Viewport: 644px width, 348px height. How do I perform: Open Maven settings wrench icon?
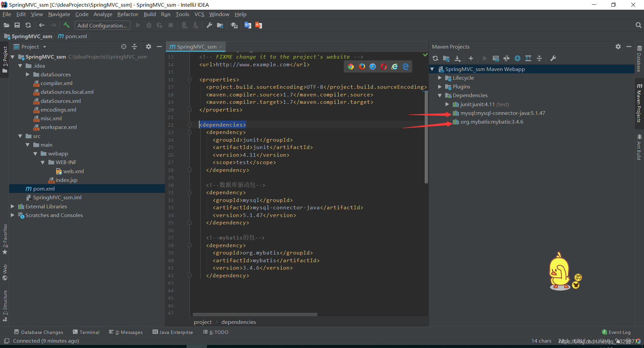(553, 58)
